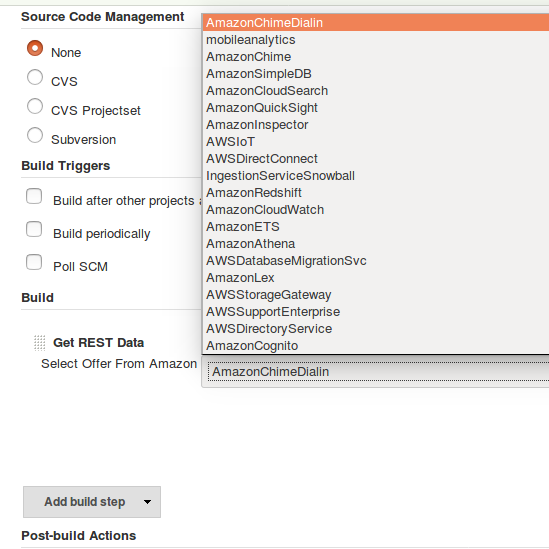Viewport: 549px width, 549px height.
Task: Select AmazonSimpleDB in the dropdown list
Action: coord(376,74)
